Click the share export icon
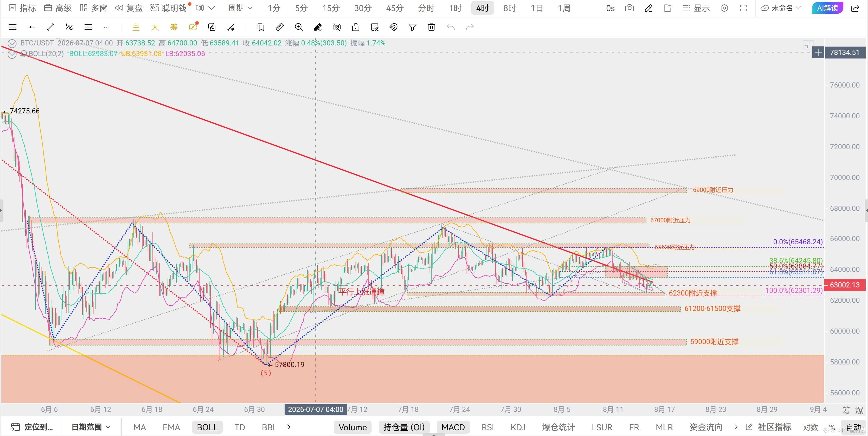Screen dimensions: 868x436 click(x=855, y=8)
